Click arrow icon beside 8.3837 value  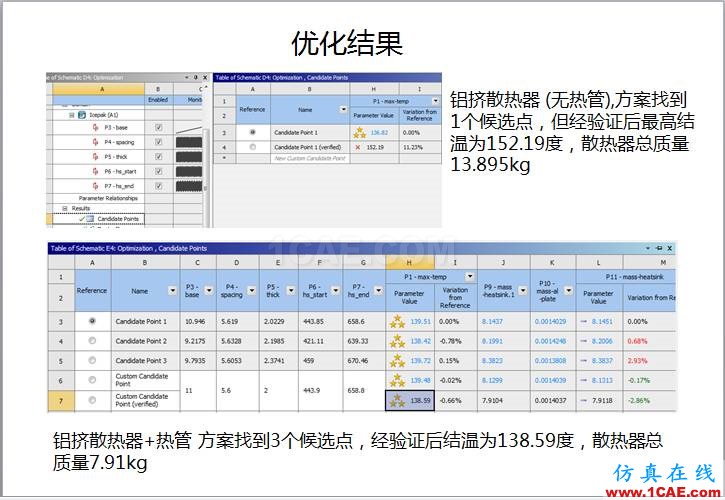[584, 361]
